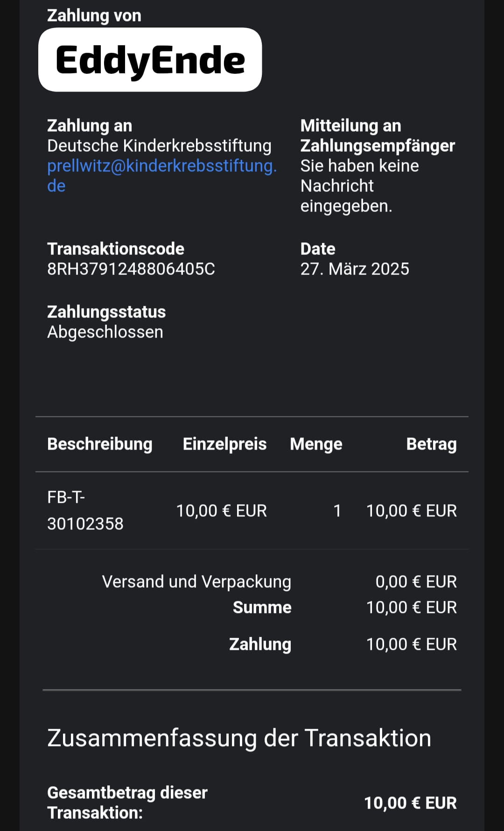Select the Gesamtbetrag dieser Transaktion label
The width and height of the screenshot is (504, 831).
127,803
